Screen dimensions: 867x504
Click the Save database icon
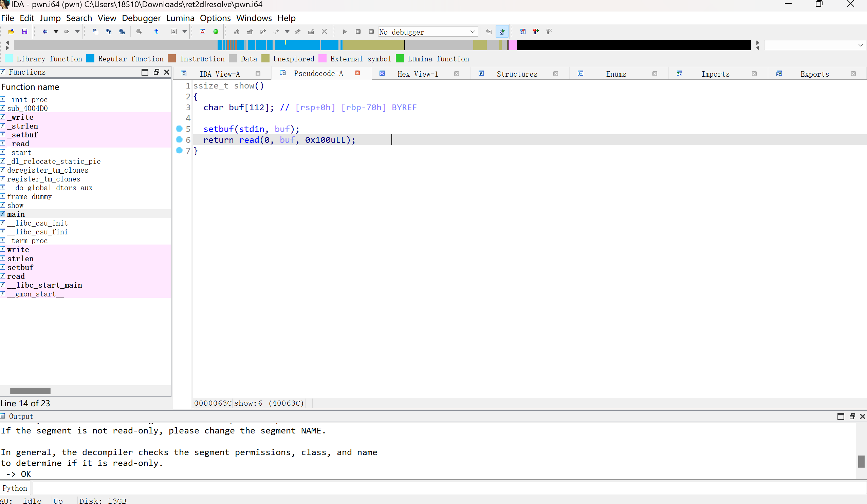24,32
